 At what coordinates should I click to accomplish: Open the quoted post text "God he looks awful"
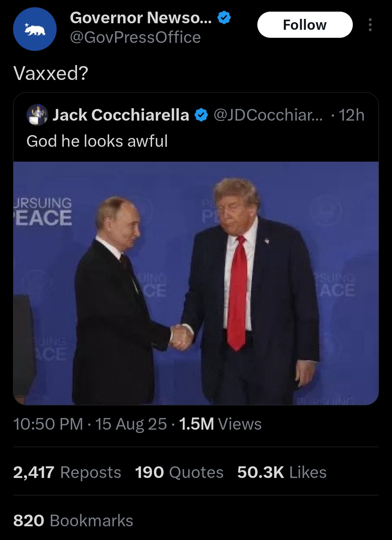pyautogui.click(x=97, y=141)
